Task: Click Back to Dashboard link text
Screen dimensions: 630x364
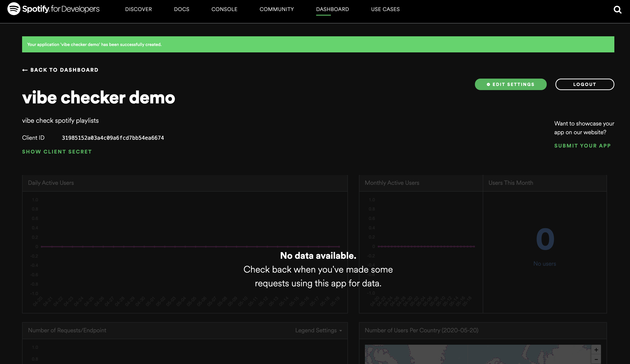Action: (64, 70)
